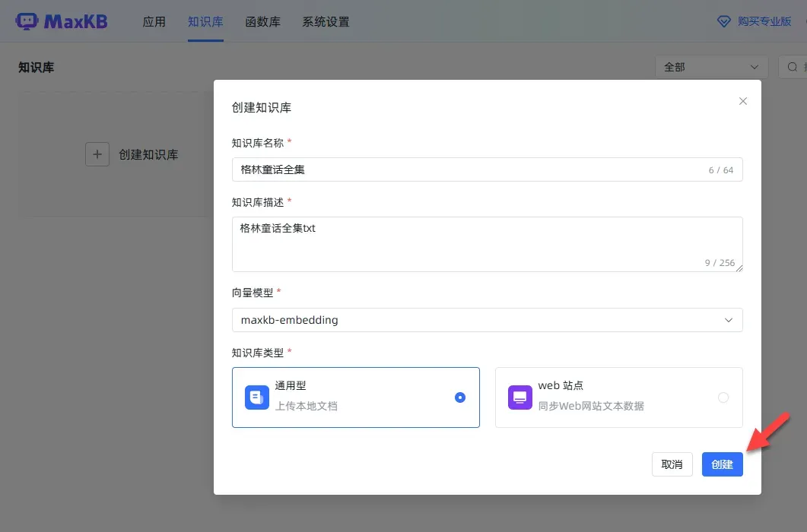Click the 知识库名称 label

(257, 143)
